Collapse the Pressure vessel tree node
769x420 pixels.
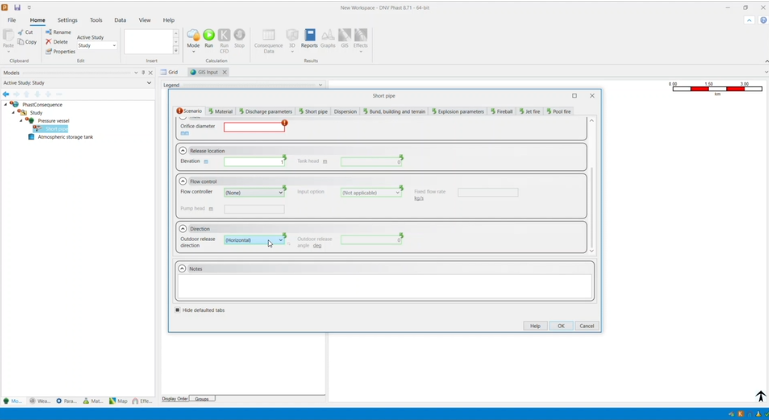click(22, 121)
